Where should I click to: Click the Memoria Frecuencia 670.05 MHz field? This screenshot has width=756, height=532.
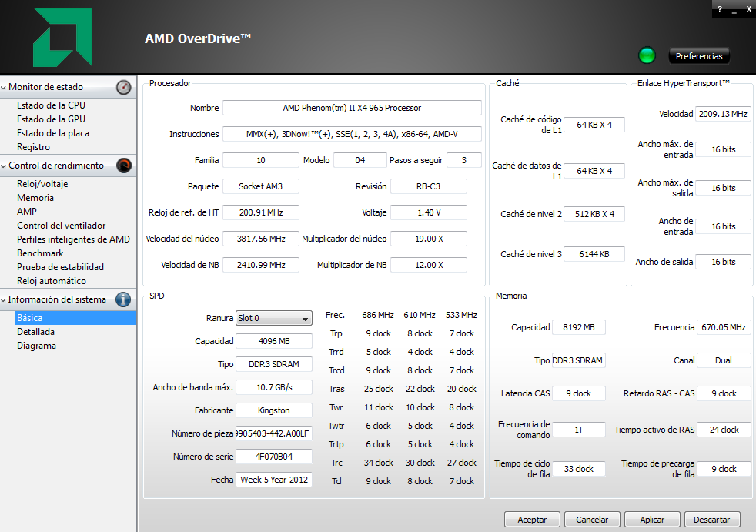723,327
